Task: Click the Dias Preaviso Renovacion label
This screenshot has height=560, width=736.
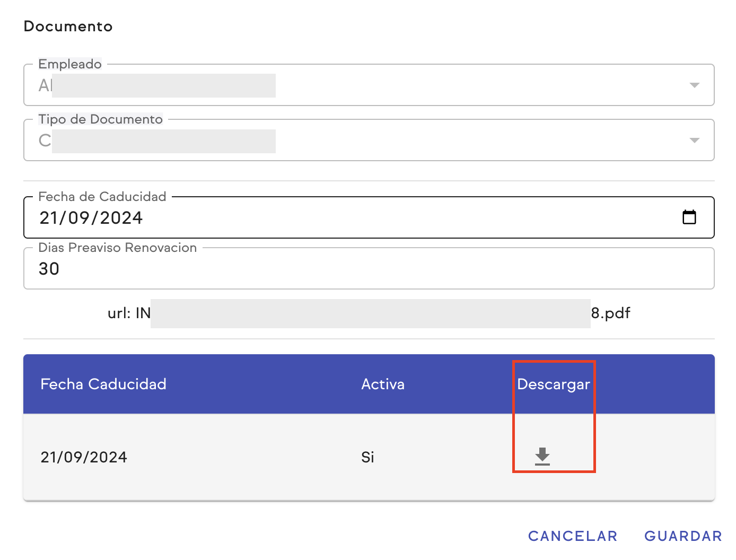Action: click(x=117, y=248)
